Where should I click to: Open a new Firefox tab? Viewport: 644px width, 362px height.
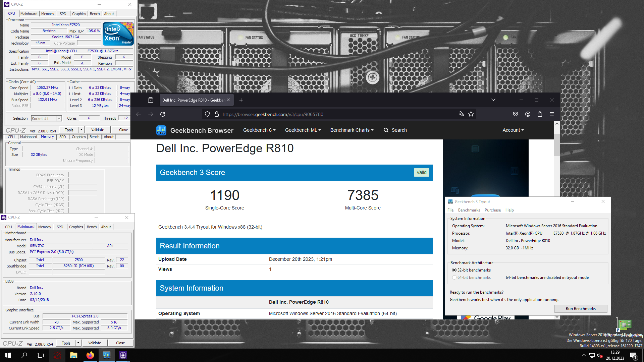241,100
